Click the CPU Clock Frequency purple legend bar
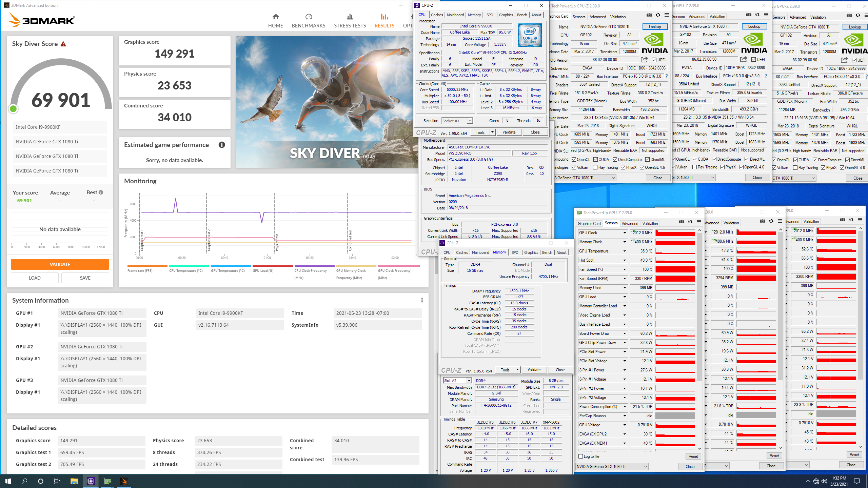Screen dimensions: 868x488 (x=314, y=266)
